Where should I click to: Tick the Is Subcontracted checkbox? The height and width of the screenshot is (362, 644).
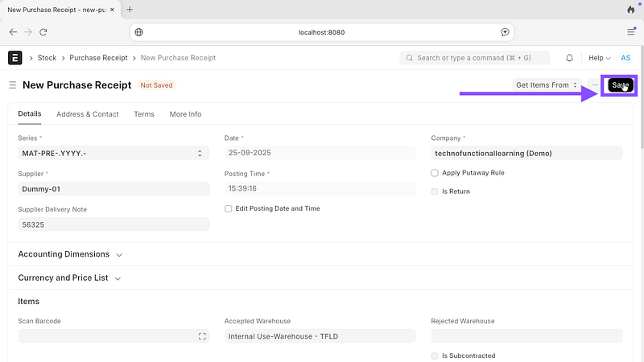pos(435,356)
